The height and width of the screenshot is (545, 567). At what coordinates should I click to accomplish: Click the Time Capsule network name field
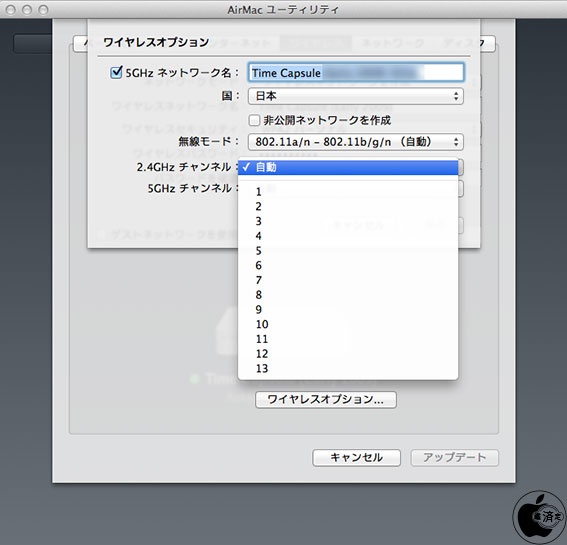point(356,73)
